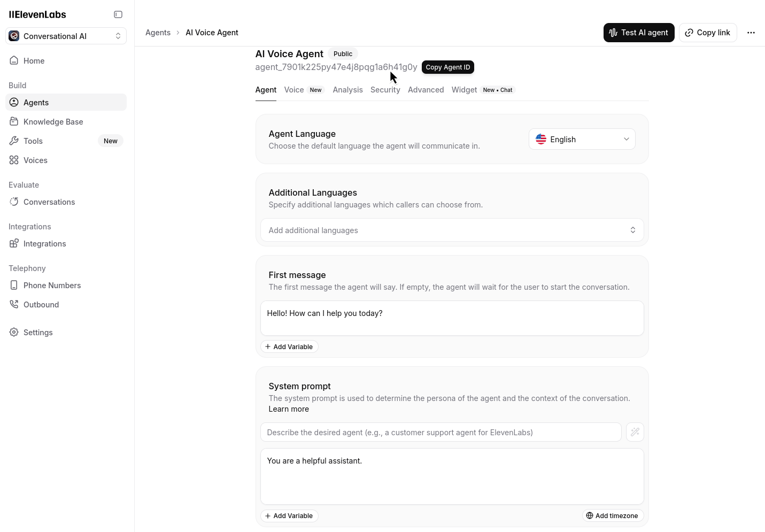Image resolution: width=765 pixels, height=532 pixels.
Task: Click the Conversational AI product icon
Action: coord(14,36)
